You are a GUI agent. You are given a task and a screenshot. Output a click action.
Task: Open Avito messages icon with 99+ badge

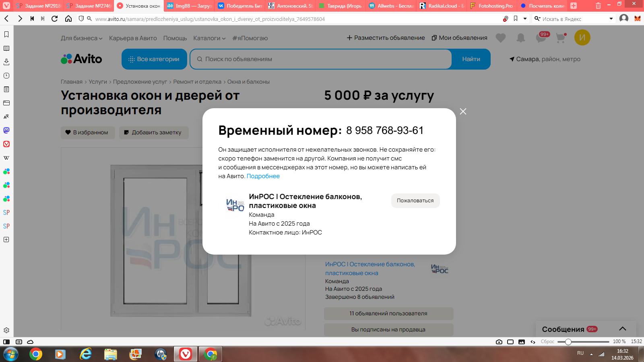(542, 37)
